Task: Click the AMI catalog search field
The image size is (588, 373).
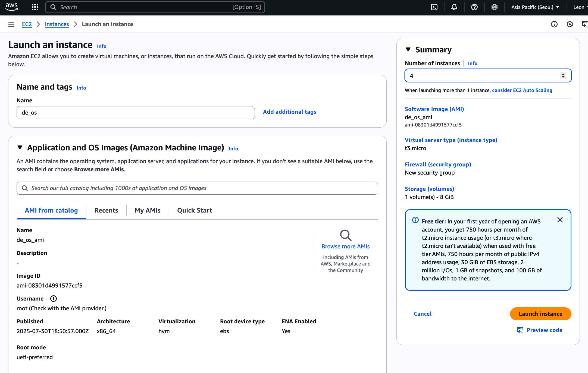Action: pos(197,188)
